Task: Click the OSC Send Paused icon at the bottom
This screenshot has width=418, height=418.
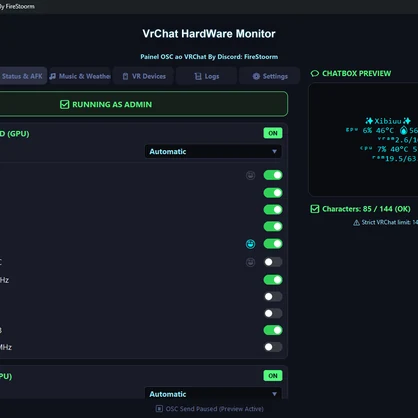Action: pos(159,409)
